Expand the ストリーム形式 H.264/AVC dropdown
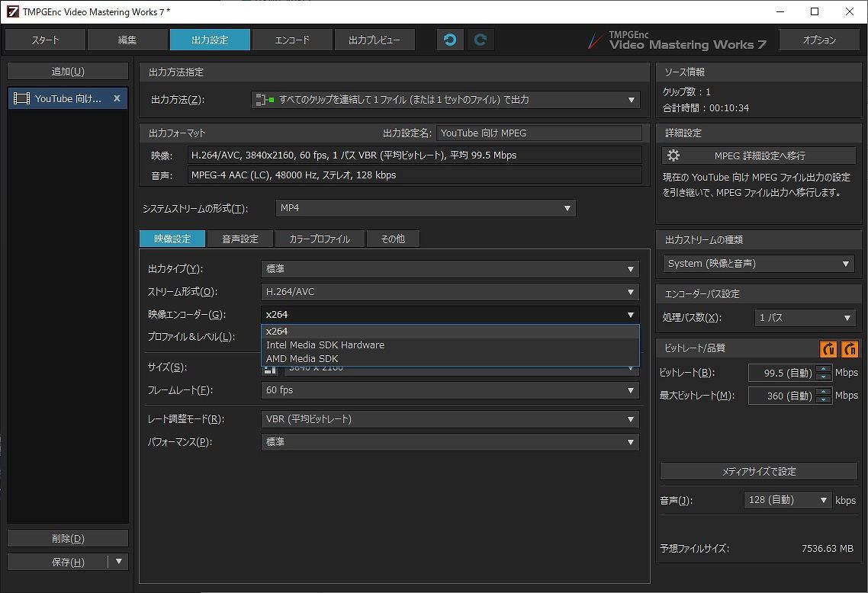The image size is (868, 593). [450, 291]
